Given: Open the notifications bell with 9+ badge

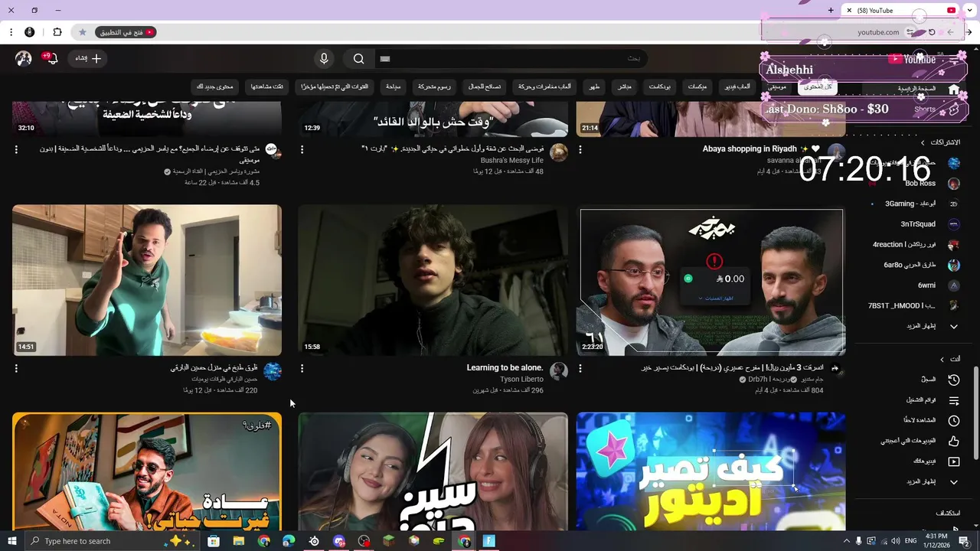Looking at the screenshot, I should tap(51, 58).
